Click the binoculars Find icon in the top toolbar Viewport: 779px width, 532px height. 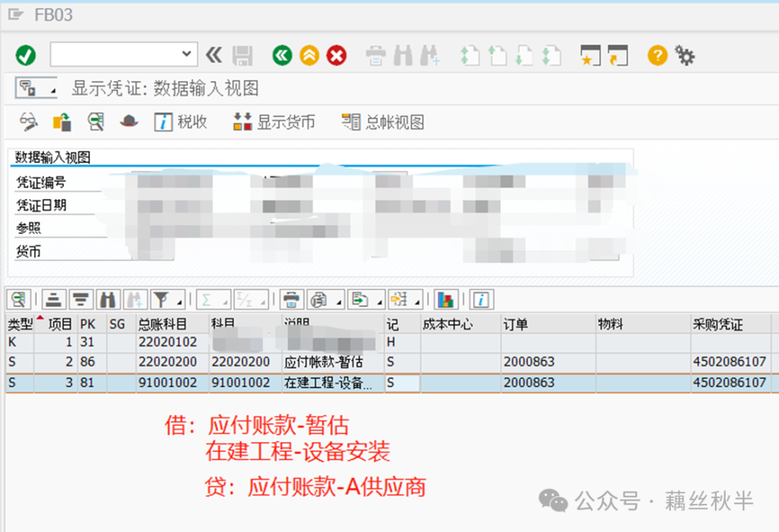coord(403,56)
